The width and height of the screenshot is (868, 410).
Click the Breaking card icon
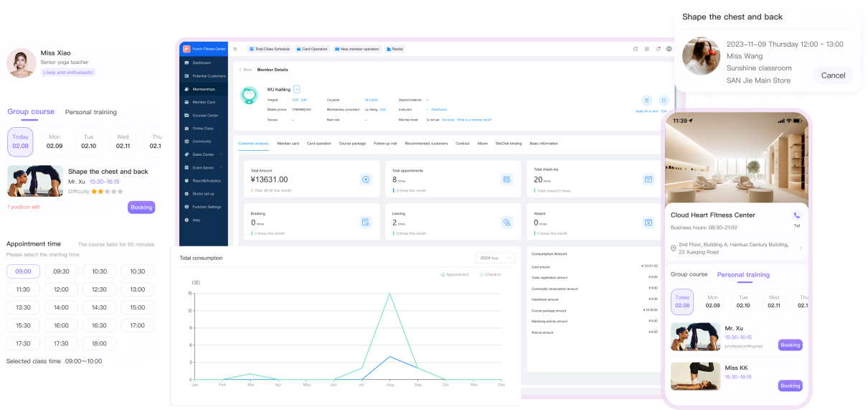tap(366, 223)
